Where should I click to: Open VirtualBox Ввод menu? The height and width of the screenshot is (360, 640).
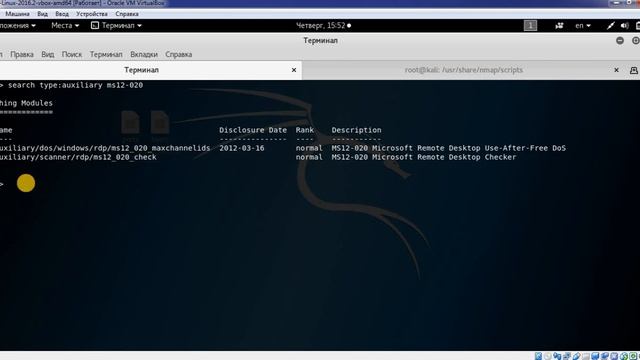tap(62, 14)
